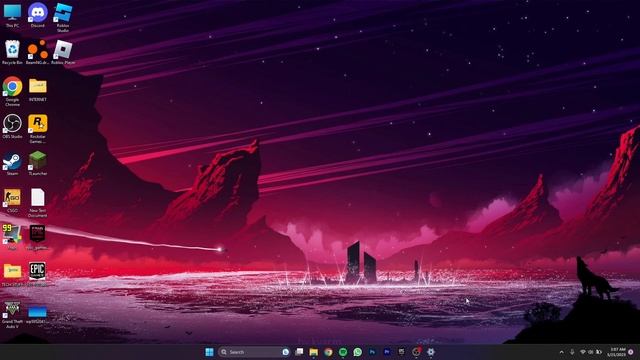This screenshot has height=360, width=640.
Task: Open the taskbar app with red badge
Action: pyautogui.click(x=416, y=351)
